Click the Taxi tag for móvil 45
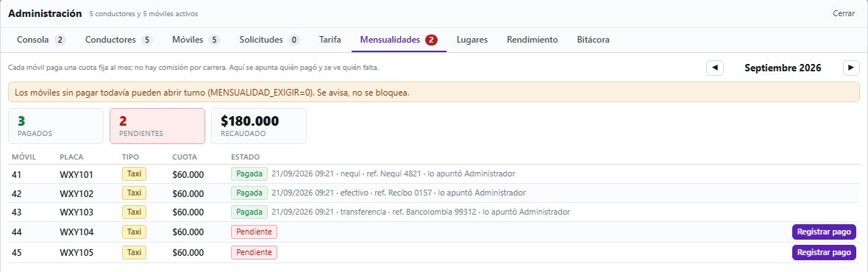This screenshot has width=868, height=272. click(135, 253)
